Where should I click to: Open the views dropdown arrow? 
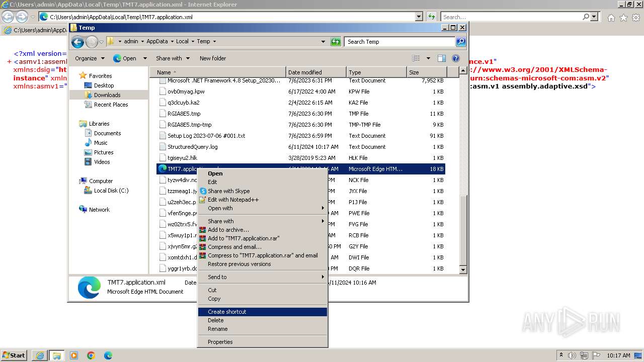pyautogui.click(x=428, y=58)
